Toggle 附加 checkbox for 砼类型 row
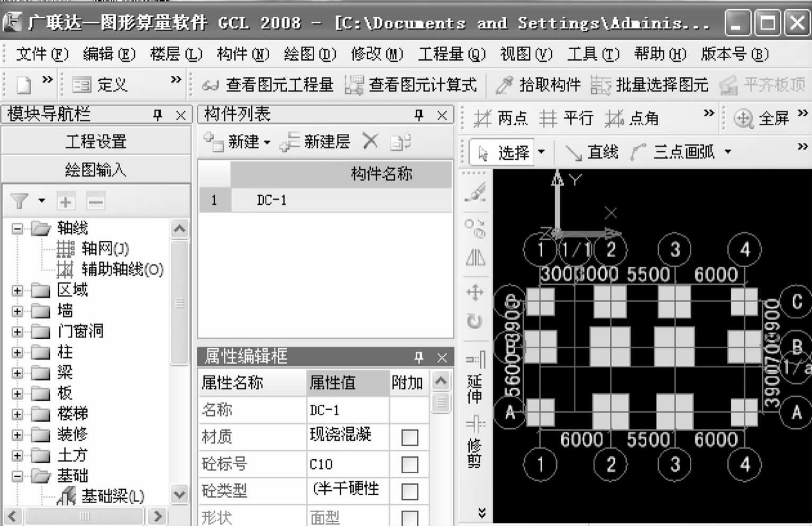The width and height of the screenshot is (812, 526). click(x=410, y=492)
